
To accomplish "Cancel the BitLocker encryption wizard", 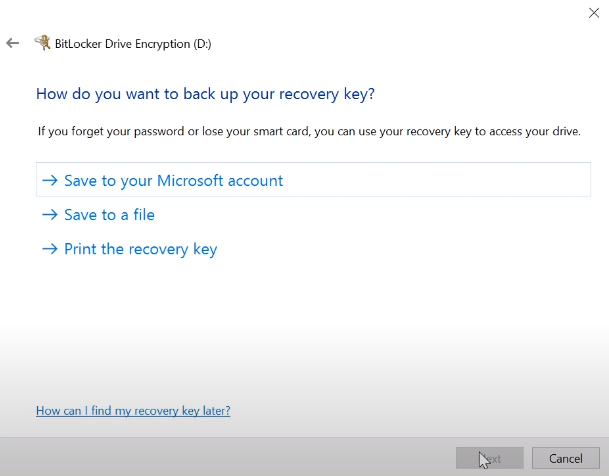I will (565, 459).
